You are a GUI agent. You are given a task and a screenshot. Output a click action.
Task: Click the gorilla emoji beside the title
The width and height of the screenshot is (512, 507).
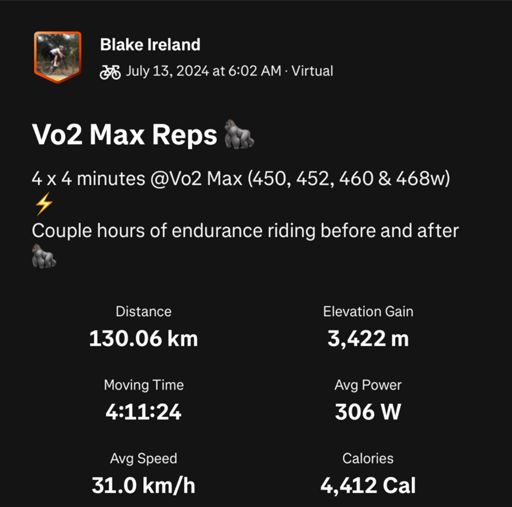click(239, 134)
